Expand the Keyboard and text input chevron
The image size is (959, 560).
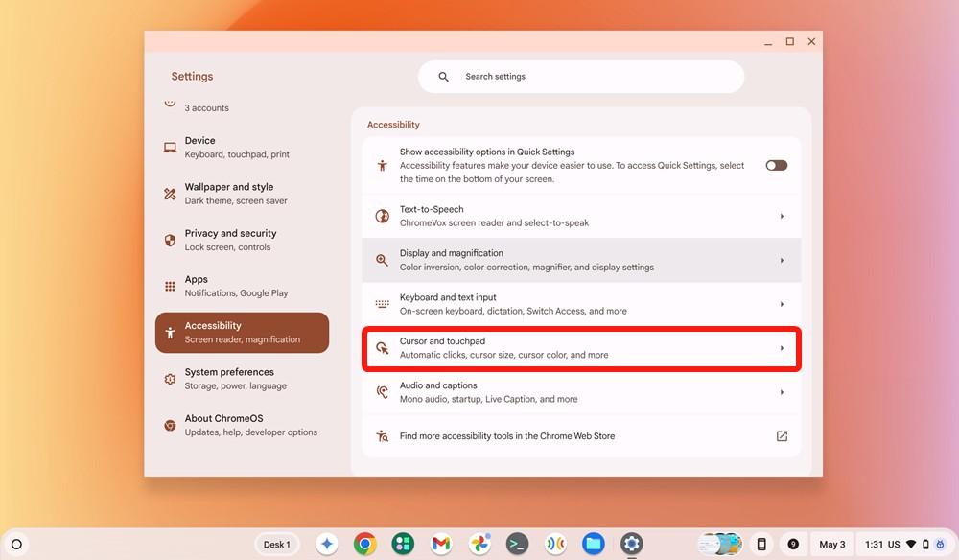pyautogui.click(x=782, y=304)
